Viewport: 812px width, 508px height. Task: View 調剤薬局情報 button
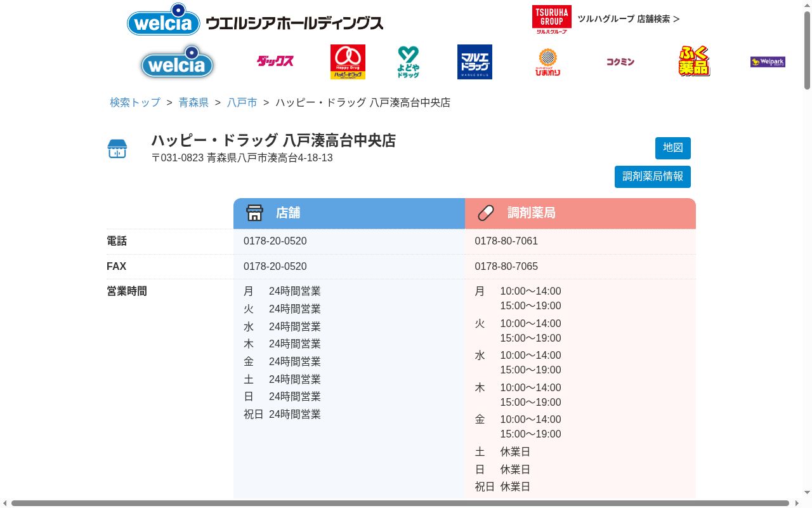click(653, 177)
